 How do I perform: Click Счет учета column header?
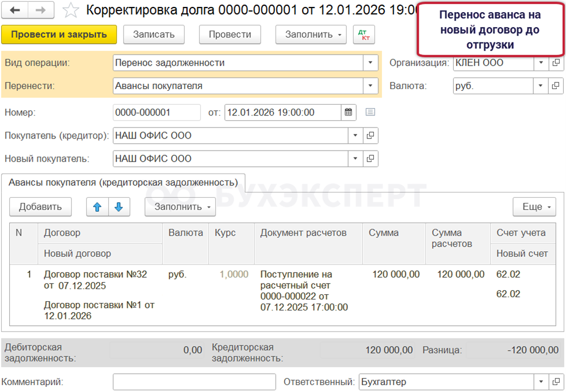click(523, 233)
